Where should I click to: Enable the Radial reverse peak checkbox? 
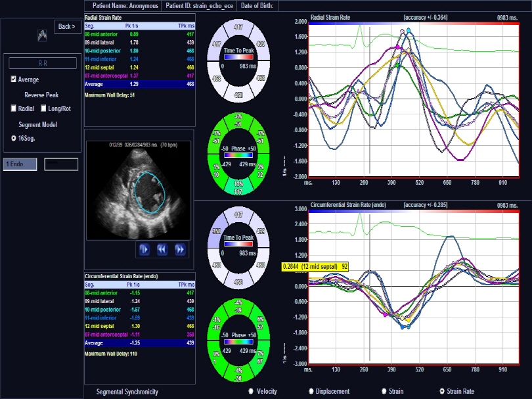point(14,108)
